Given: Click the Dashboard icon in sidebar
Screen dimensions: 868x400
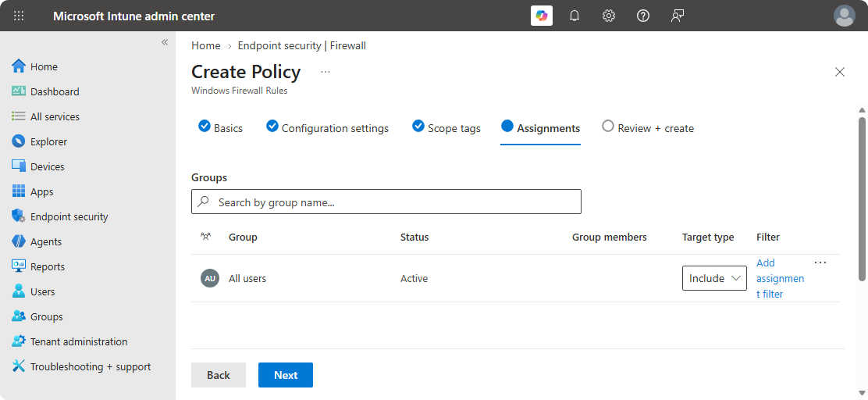Looking at the screenshot, I should (19, 91).
